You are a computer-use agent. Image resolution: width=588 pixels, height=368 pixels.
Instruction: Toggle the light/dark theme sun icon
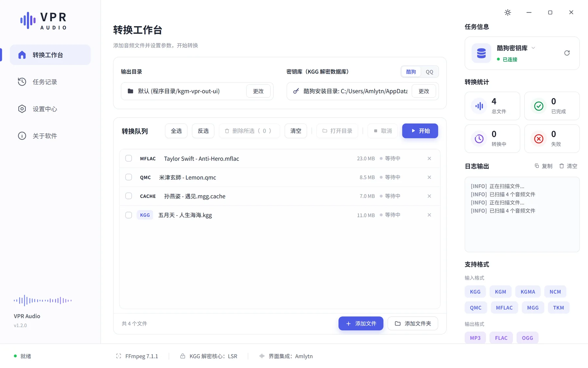coord(508,12)
